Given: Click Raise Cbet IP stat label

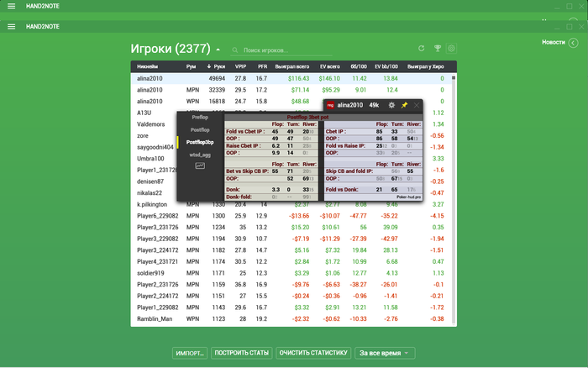Looking at the screenshot, I should point(244,146).
